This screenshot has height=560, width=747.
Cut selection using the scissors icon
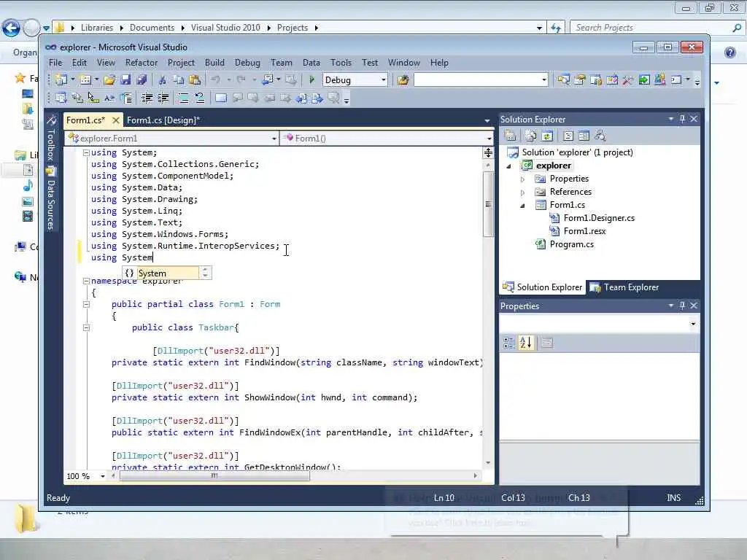163,80
